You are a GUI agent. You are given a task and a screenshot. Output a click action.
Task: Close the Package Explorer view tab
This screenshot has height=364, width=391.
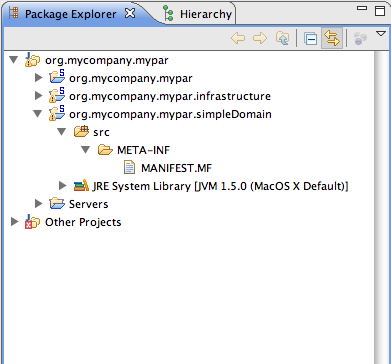130,14
